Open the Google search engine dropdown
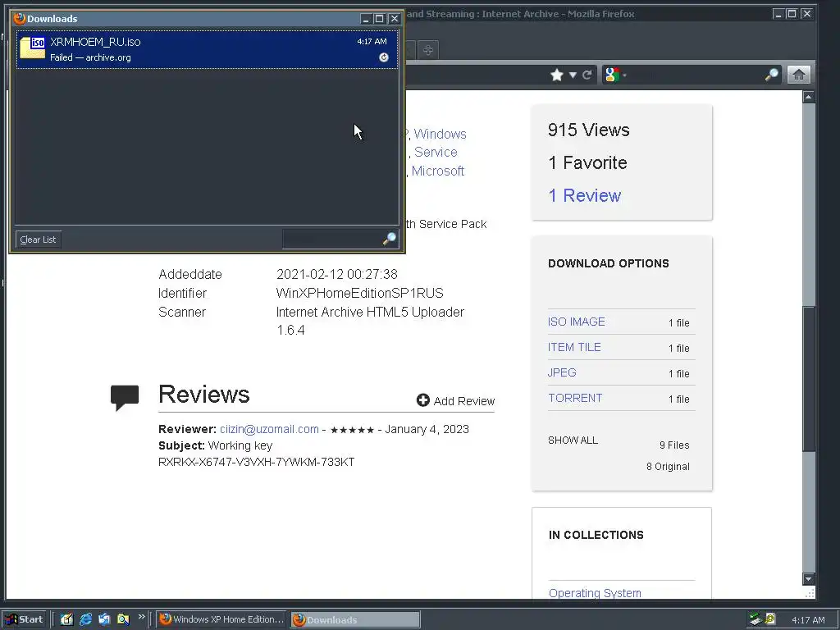 pyautogui.click(x=614, y=75)
